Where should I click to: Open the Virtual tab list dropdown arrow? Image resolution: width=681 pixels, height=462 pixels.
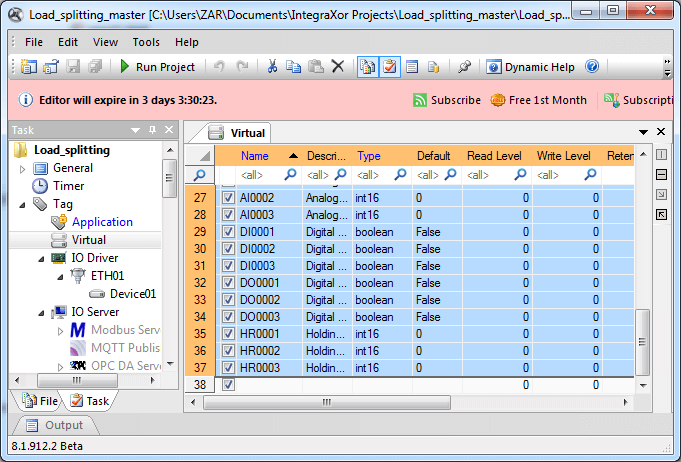coord(643,132)
